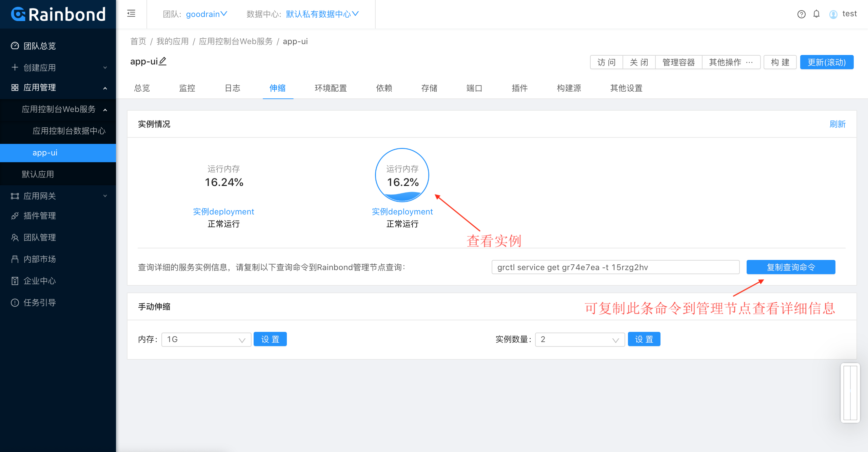
Task: Switch to the 其他设置 tab
Action: (627, 88)
